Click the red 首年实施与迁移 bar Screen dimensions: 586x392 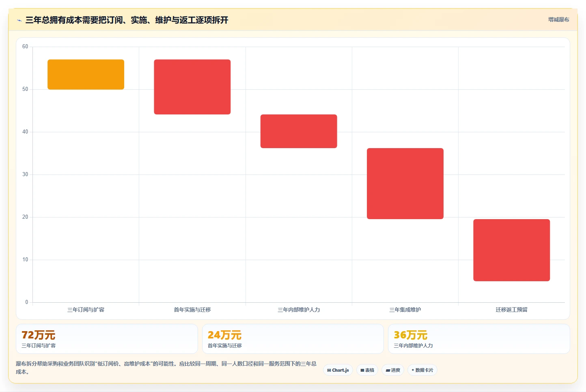(x=192, y=87)
